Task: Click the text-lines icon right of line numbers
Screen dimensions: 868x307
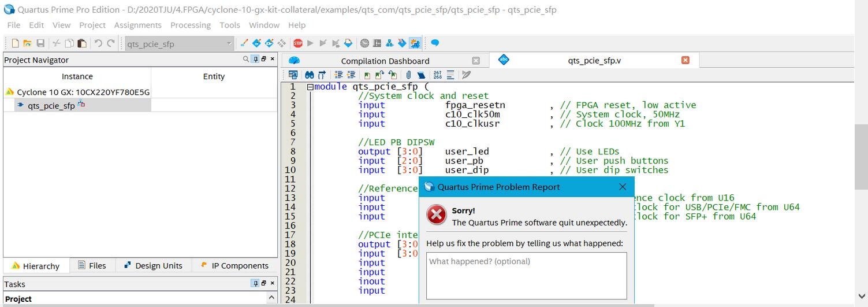Action: click(x=450, y=75)
